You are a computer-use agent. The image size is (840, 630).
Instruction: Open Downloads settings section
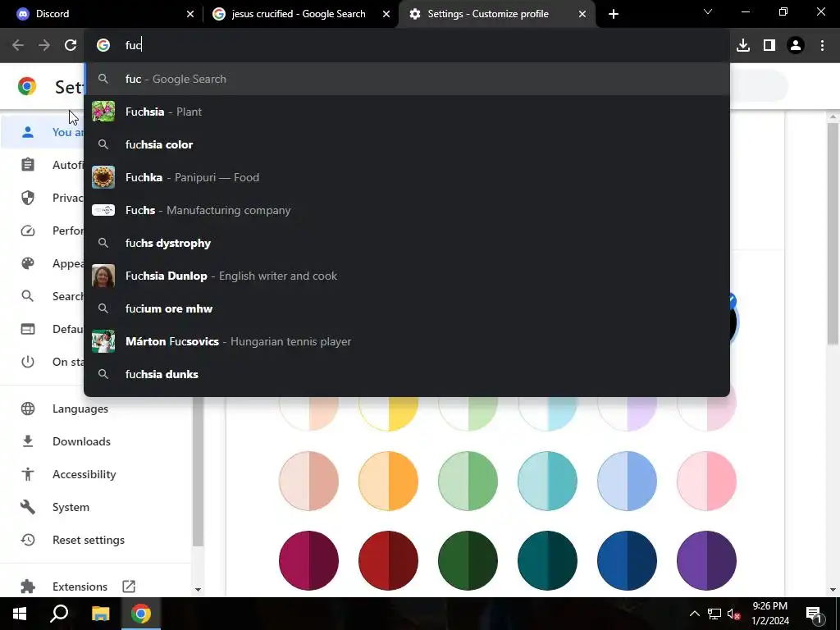(x=81, y=441)
